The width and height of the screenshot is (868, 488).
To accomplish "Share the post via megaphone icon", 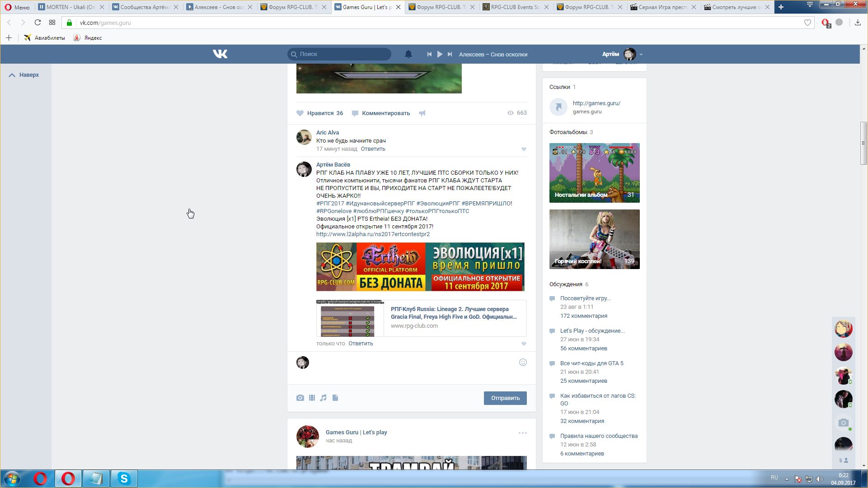I will click(422, 113).
